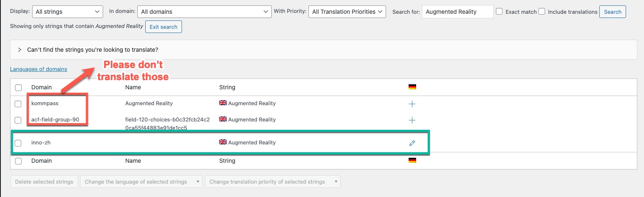Viewport: 644px width, 197px height.
Task: Open the Display All strings dropdown
Action: (x=67, y=12)
